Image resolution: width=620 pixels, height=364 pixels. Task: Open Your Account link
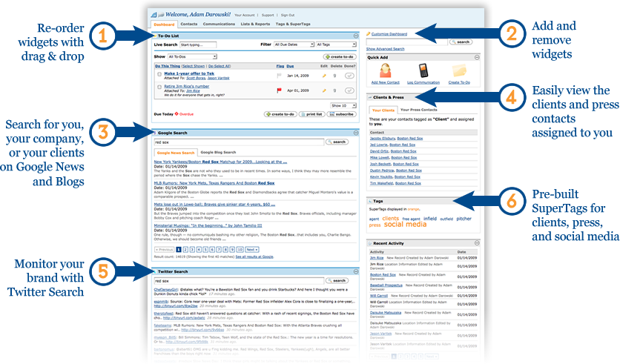pyautogui.click(x=244, y=15)
